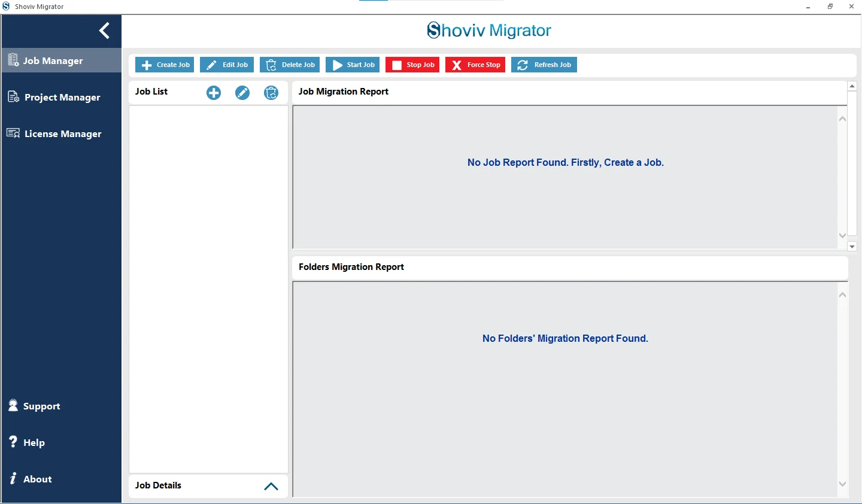Click outer scrollbar down arrow of report area

click(x=852, y=246)
